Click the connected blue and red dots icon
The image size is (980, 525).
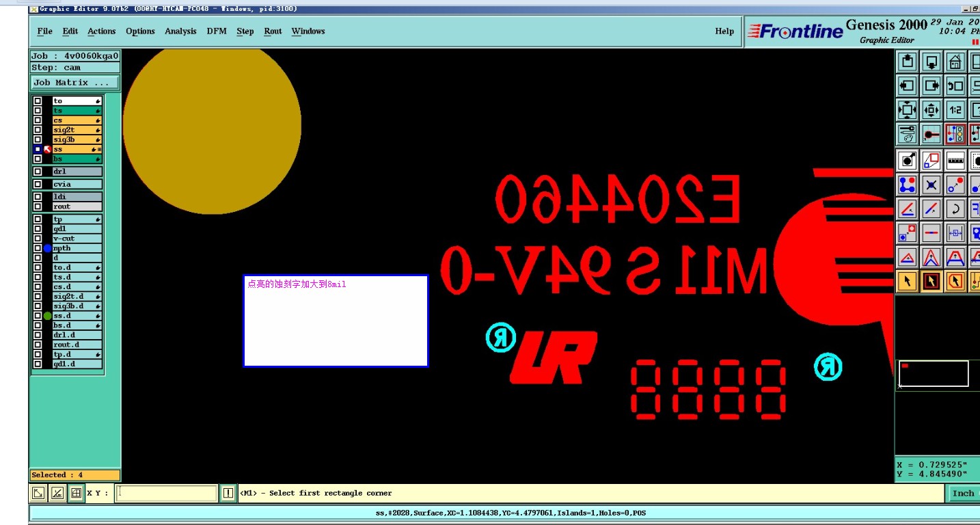point(907,185)
